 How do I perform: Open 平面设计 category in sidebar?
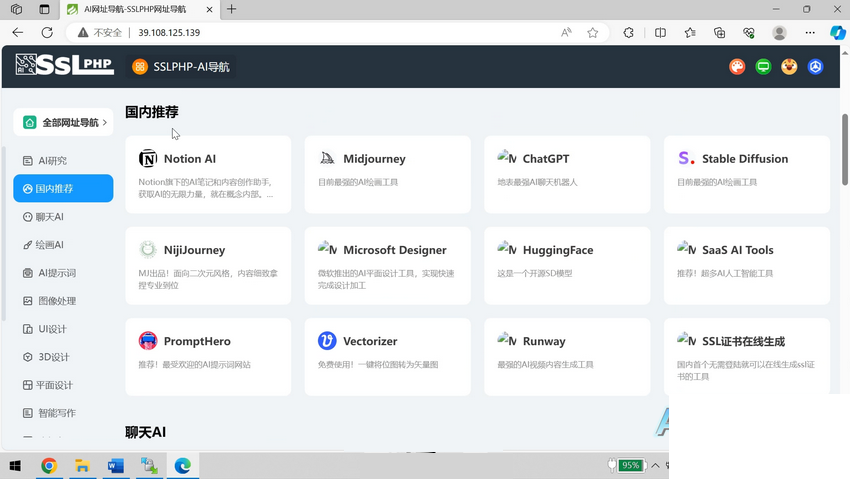click(x=63, y=385)
